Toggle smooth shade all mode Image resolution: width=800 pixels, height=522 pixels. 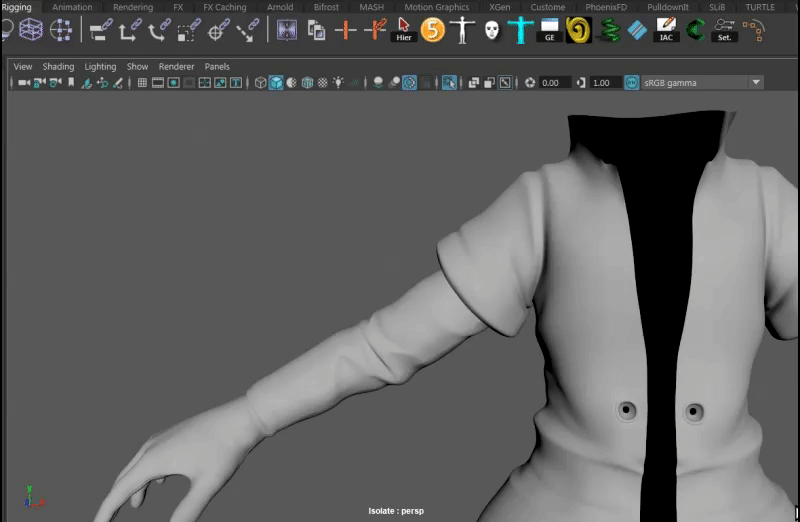[276, 83]
